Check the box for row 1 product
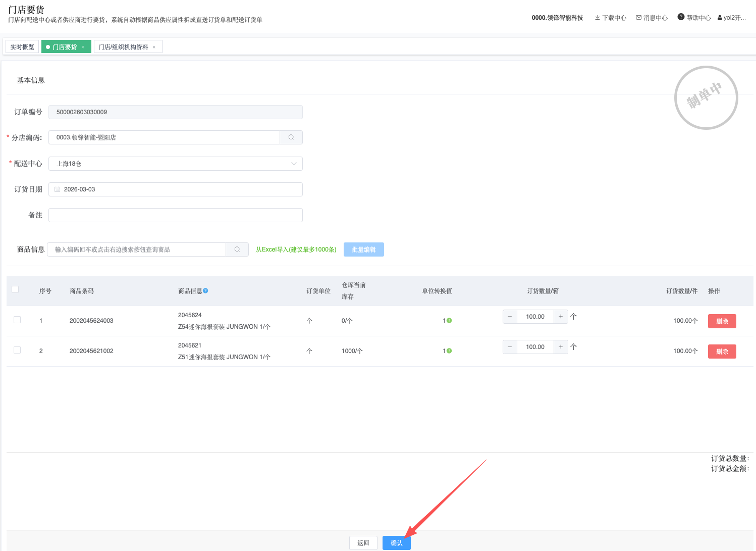This screenshot has width=756, height=551. (17, 320)
